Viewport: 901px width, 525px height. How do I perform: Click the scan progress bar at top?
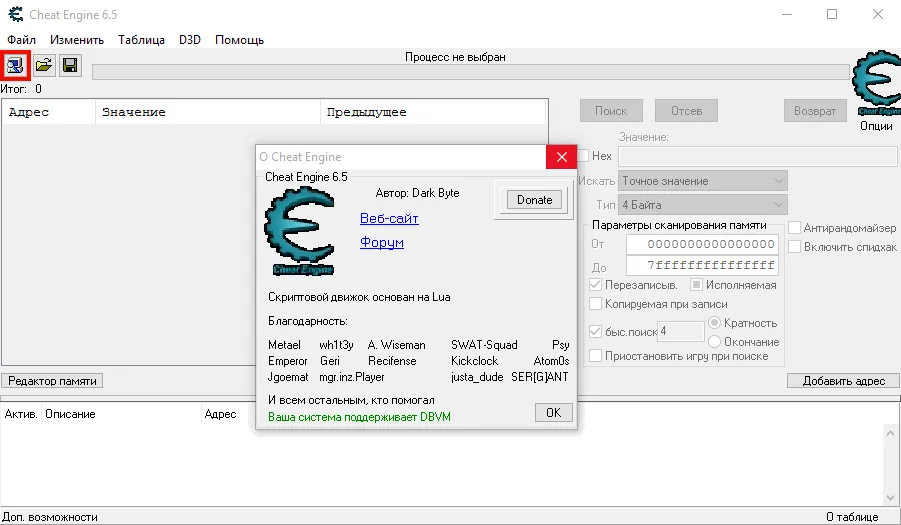click(470, 72)
